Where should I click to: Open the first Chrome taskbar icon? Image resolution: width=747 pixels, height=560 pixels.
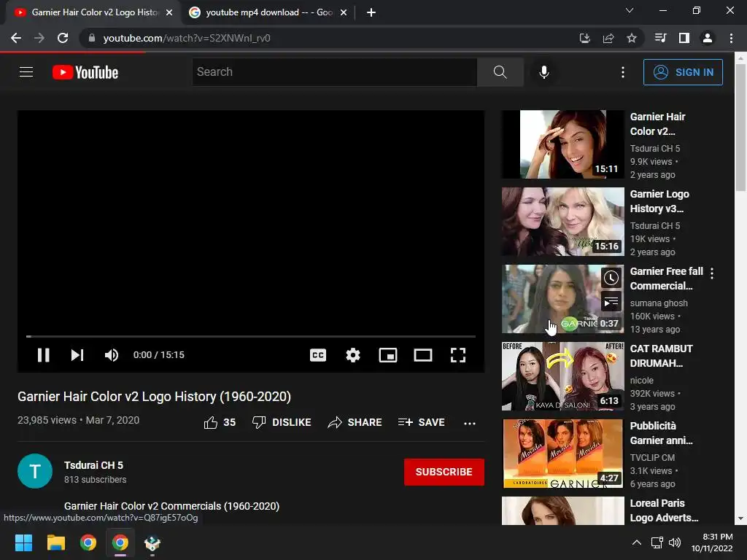pos(88,542)
